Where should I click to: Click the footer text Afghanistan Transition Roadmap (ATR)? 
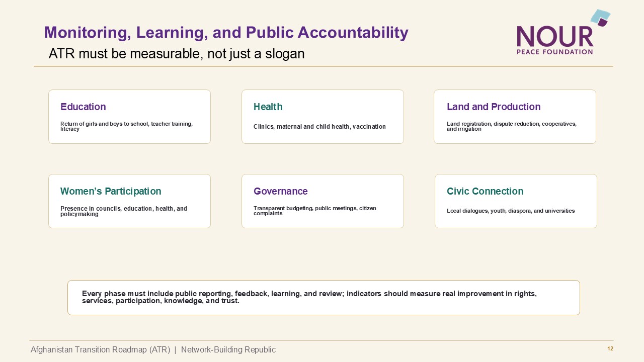pyautogui.click(x=100, y=350)
